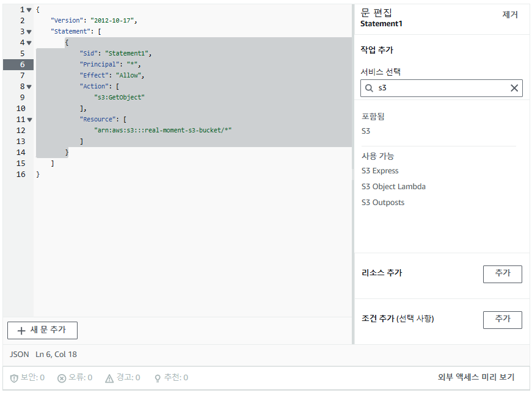Click the Ln 6, Col 18 indicator
Viewport: 532px width, 393px height.
coord(56,355)
